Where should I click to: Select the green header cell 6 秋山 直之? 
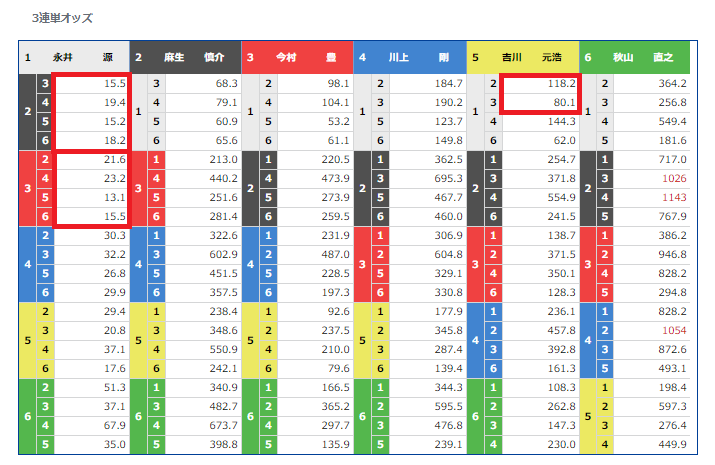pyautogui.click(x=634, y=57)
